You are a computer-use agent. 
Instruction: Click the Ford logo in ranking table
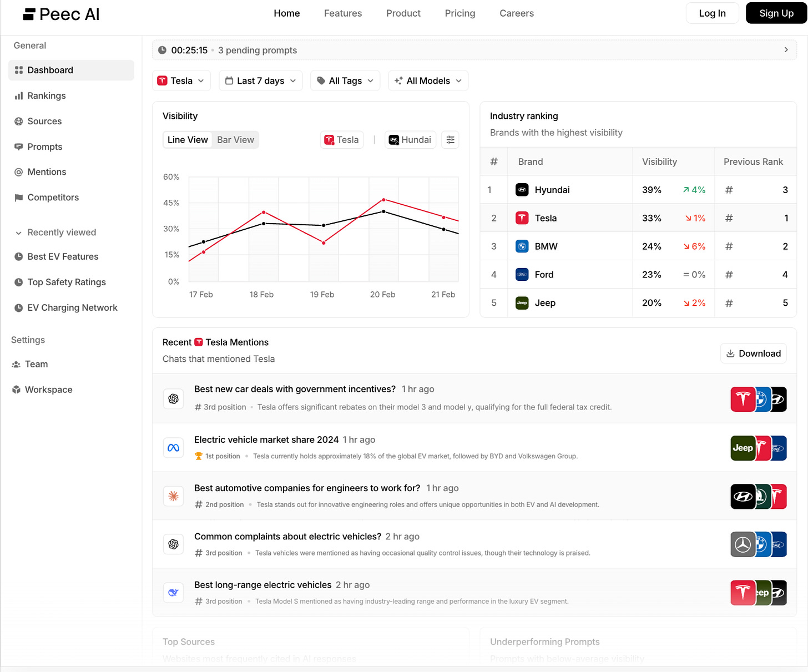[x=522, y=275]
